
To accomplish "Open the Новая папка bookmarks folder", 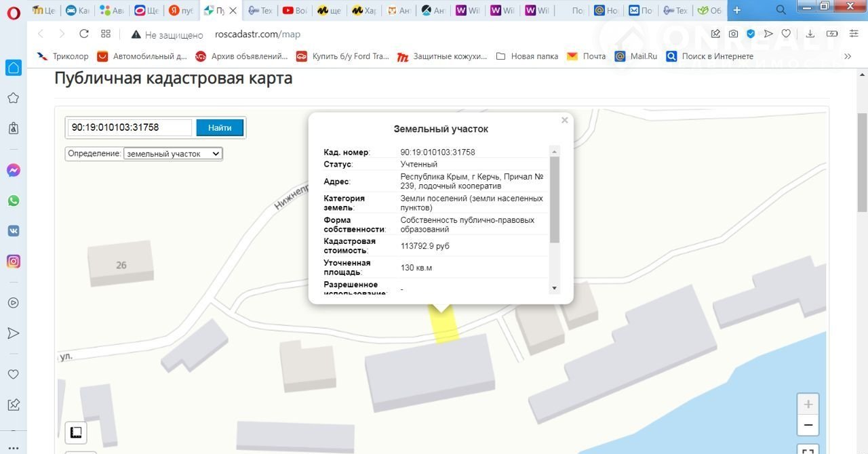I will [527, 56].
